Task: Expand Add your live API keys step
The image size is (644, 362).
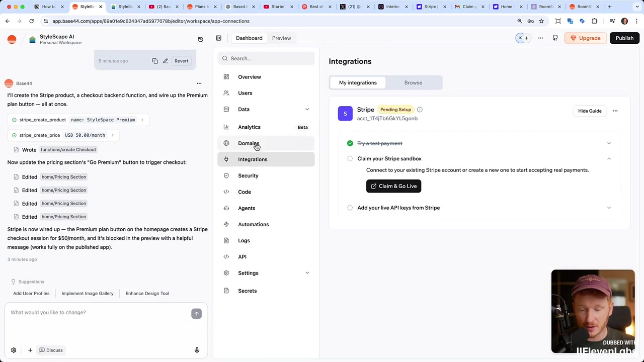Action: pyautogui.click(x=609, y=208)
